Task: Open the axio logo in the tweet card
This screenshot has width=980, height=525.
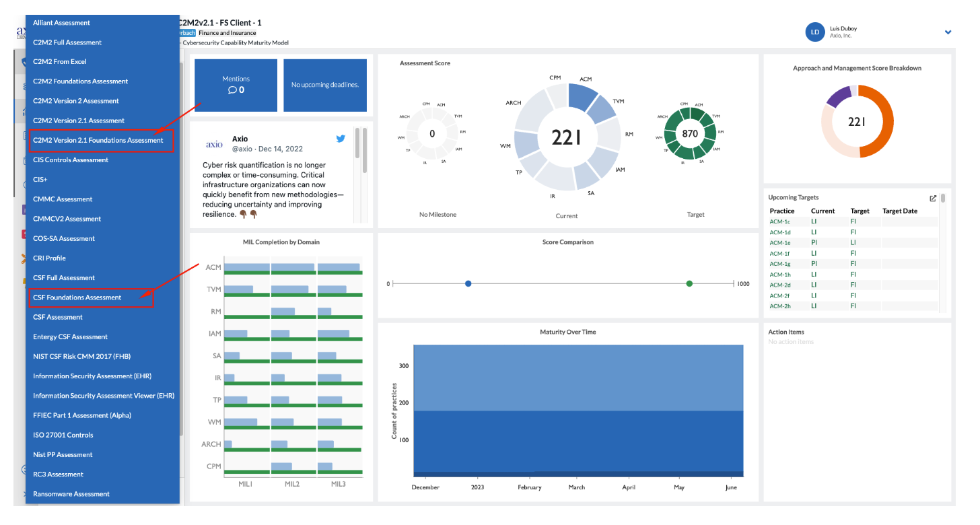Action: [215, 144]
